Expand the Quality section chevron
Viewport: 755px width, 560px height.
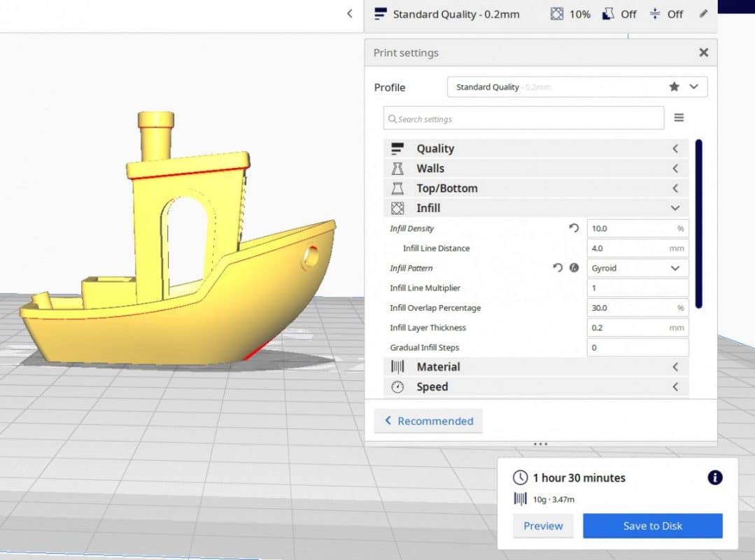(675, 149)
